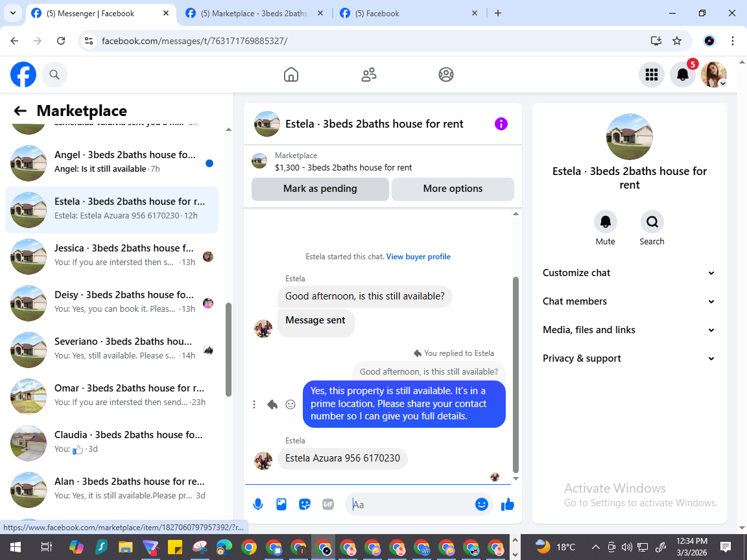This screenshot has width=747, height=560.
Task: Click the large house thumbnail in the info panel
Action: pos(629,137)
